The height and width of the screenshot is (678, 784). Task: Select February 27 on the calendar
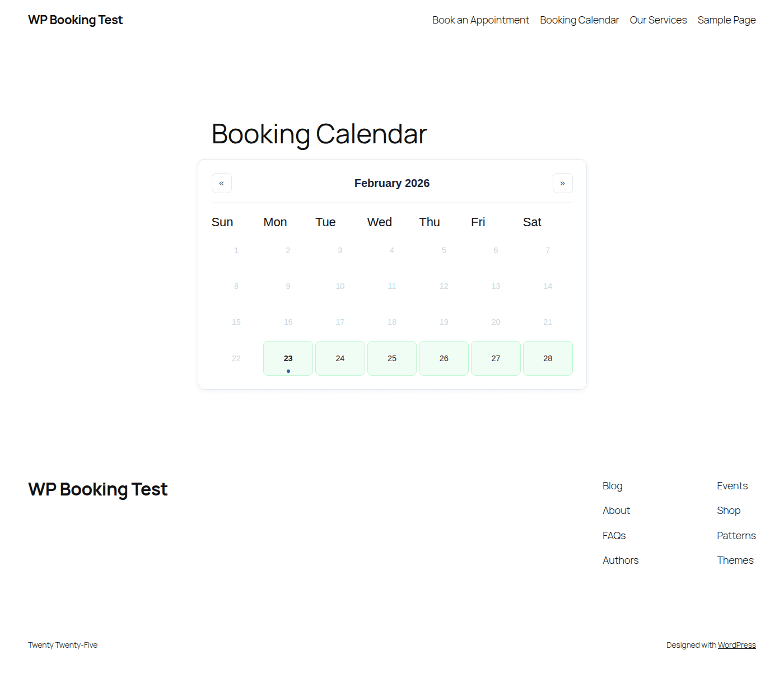coord(496,358)
